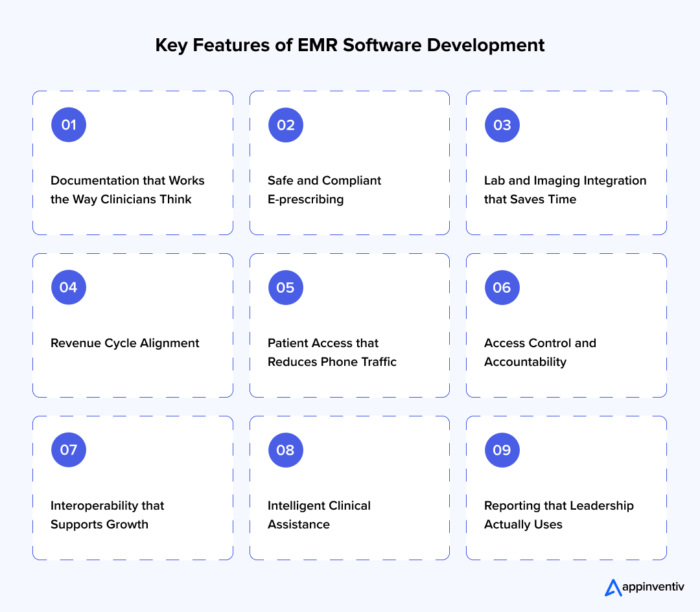
Task: Click the blue "02" number badge
Action: (x=285, y=124)
